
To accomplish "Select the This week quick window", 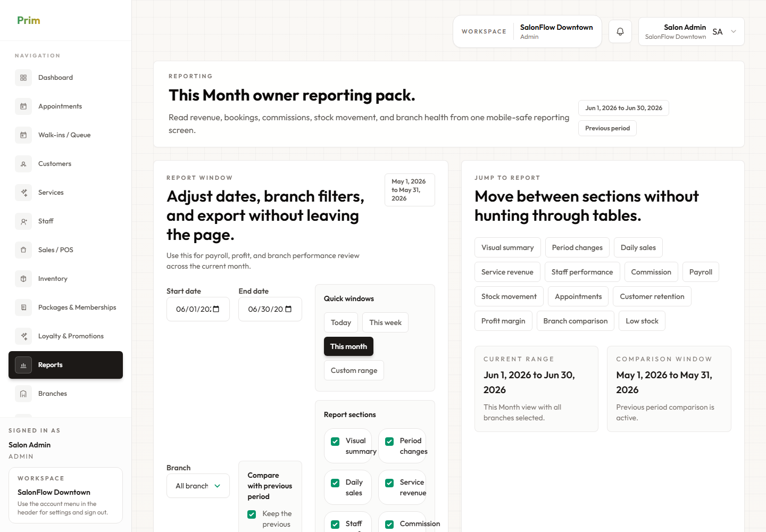I will click(x=385, y=322).
